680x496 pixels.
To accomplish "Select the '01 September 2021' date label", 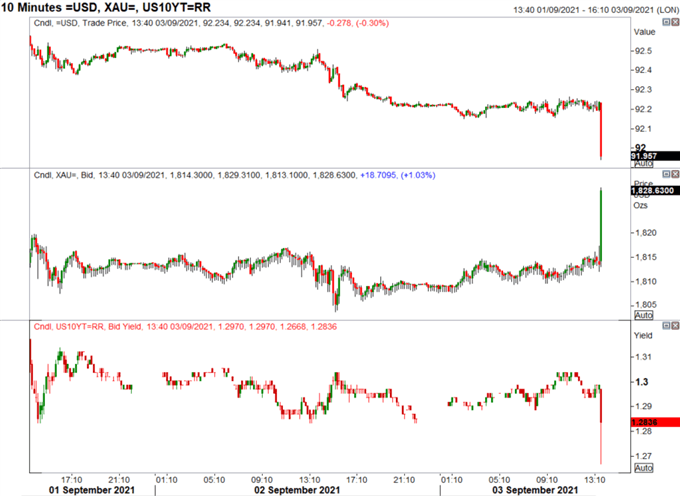I will [x=92, y=490].
